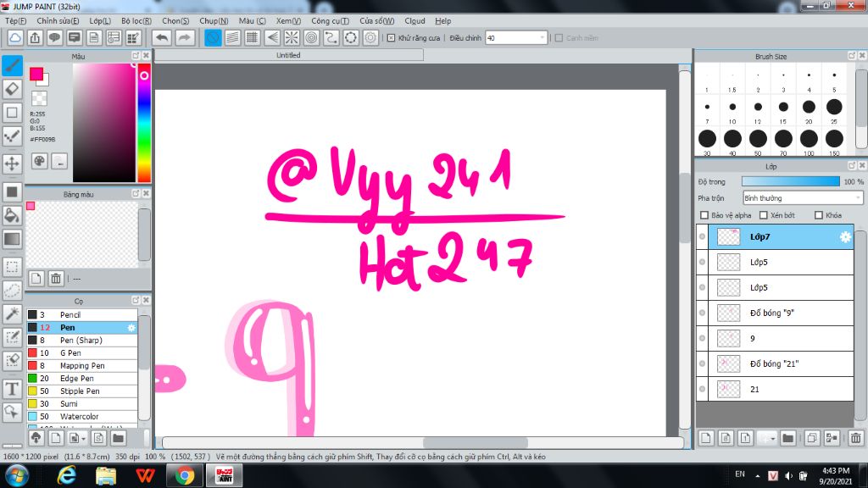This screenshot has width=868, height=488.
Task: Adjust the Độ trong opacity slider
Action: (x=791, y=181)
